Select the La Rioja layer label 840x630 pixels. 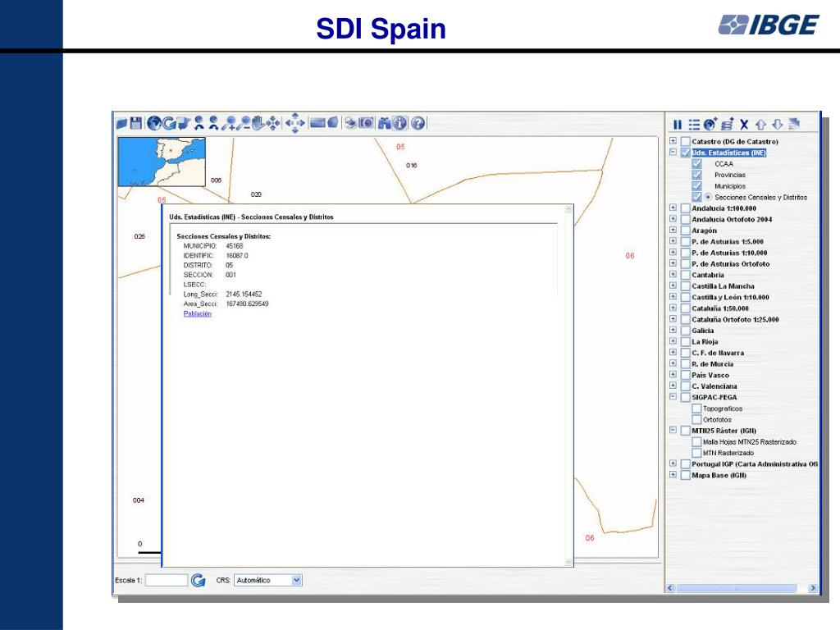705,342
